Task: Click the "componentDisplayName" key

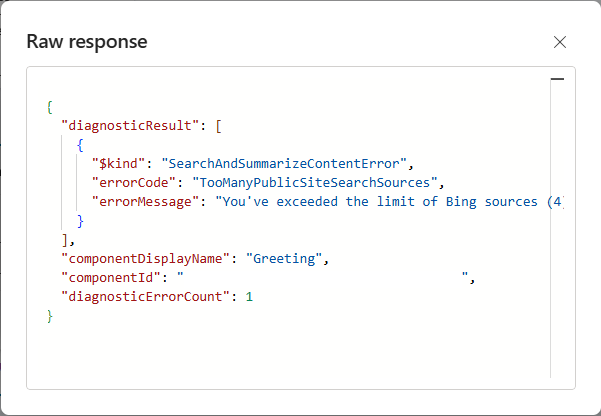Action: pyautogui.click(x=140, y=259)
